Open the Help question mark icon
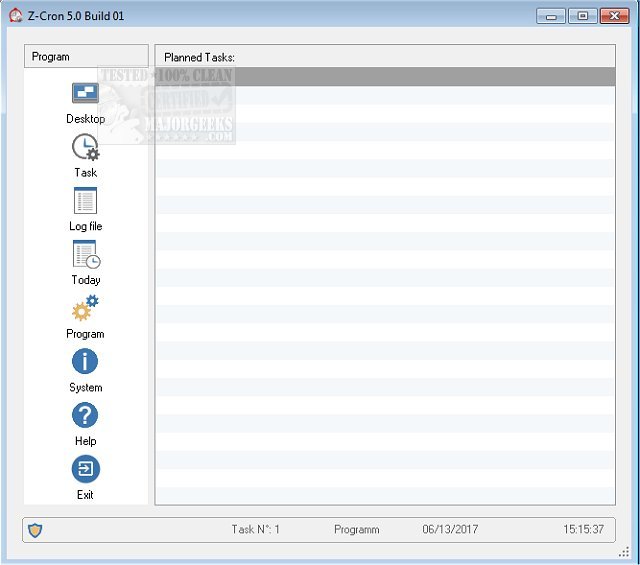Image resolution: width=640 pixels, height=565 pixels. click(85, 415)
